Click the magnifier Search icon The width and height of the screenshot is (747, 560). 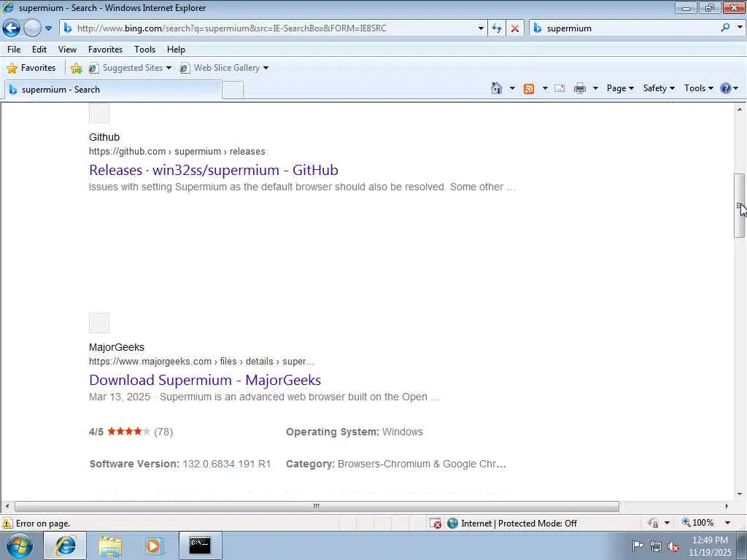pos(725,28)
